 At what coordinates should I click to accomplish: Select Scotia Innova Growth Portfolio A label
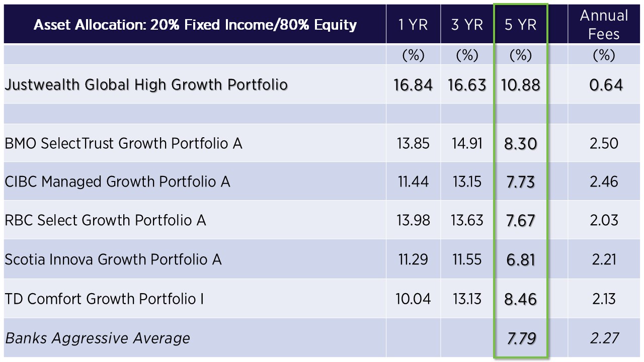coord(113,259)
